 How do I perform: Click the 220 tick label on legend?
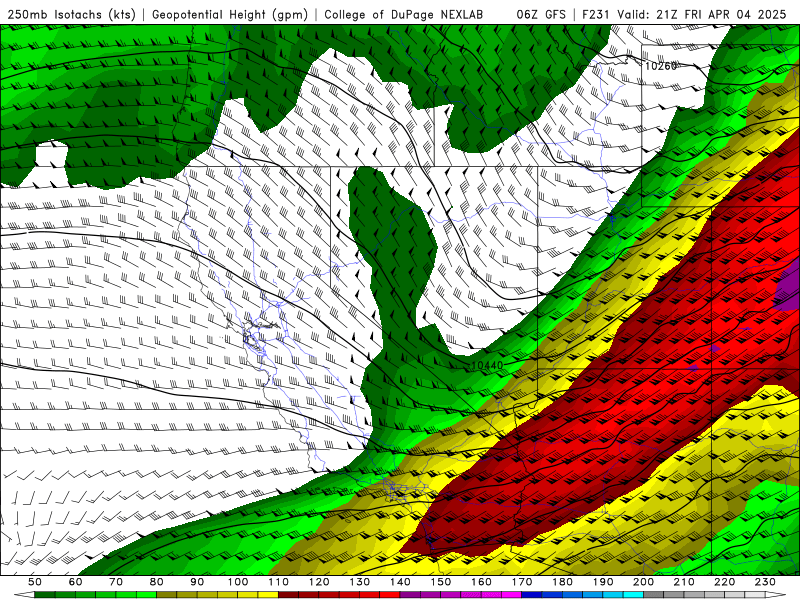pos(724,582)
